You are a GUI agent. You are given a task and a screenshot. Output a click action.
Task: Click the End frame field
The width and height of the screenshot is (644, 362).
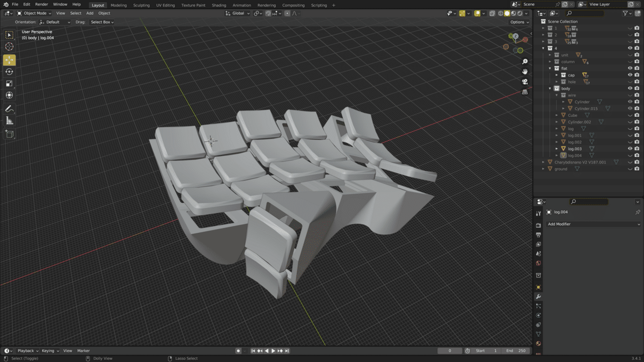516,351
